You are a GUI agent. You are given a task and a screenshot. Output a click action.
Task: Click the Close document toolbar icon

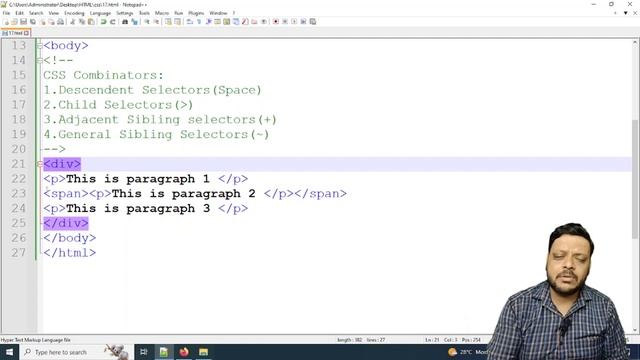42,22
